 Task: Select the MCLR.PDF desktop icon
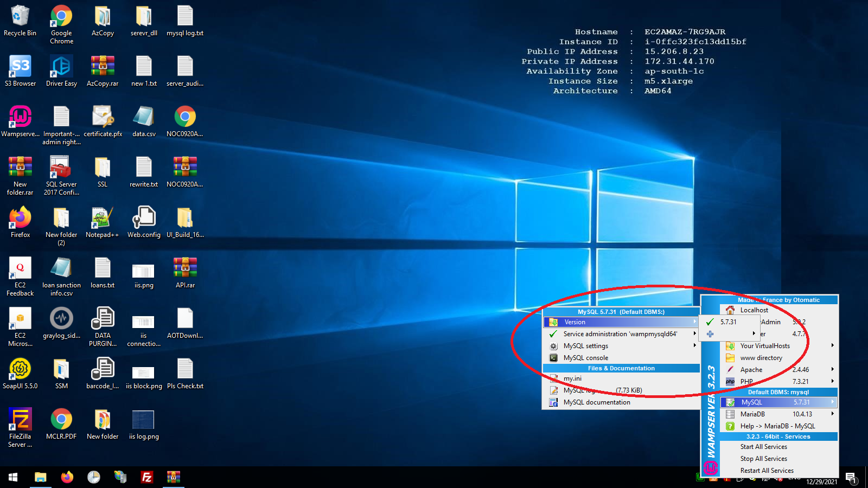(61, 425)
